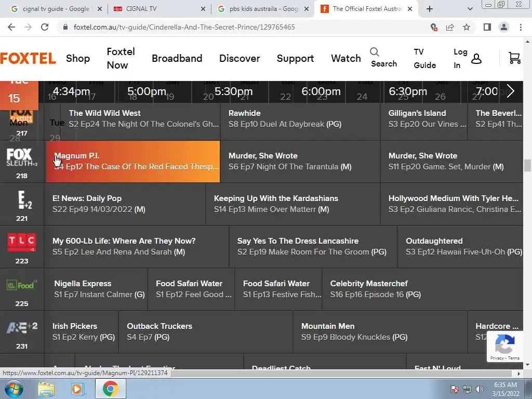
Task: Bookmark this page with the star icon
Action: coord(467,27)
